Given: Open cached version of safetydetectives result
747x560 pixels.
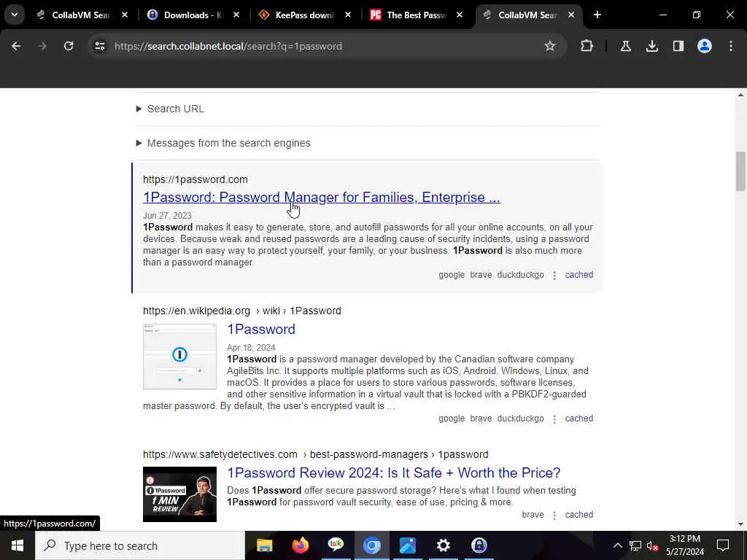Looking at the screenshot, I should tap(578, 515).
